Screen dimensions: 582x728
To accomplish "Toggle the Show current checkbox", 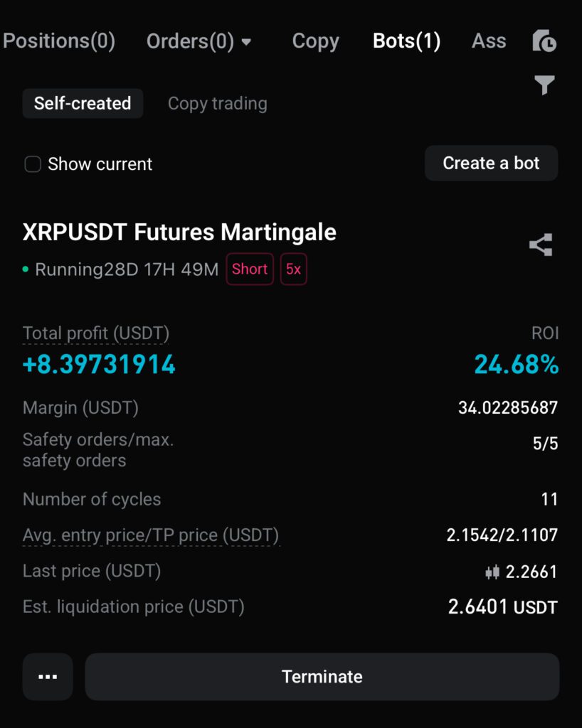I will [33, 164].
